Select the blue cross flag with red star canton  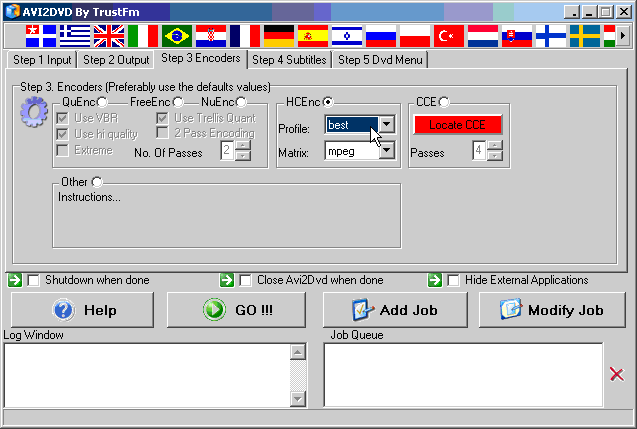41,36
